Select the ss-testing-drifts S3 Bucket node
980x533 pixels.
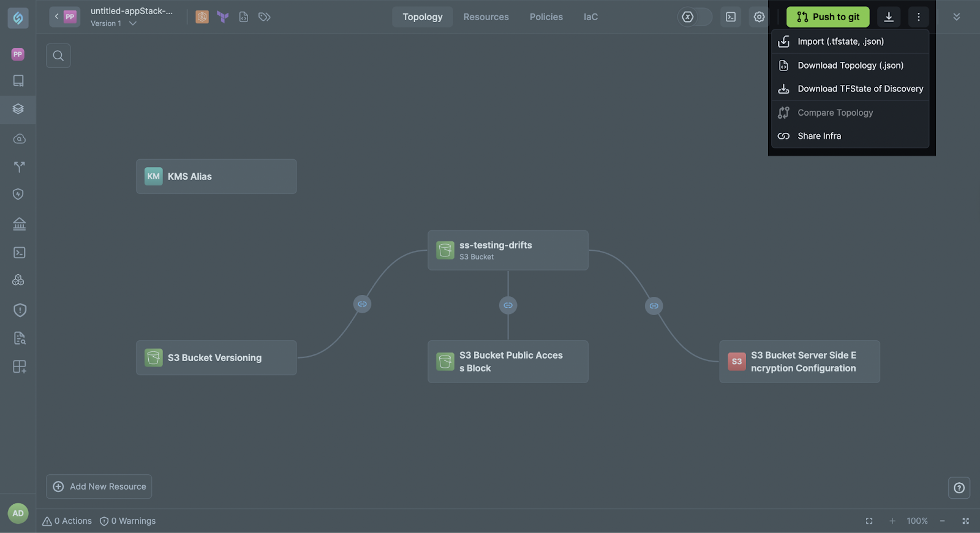pos(508,250)
